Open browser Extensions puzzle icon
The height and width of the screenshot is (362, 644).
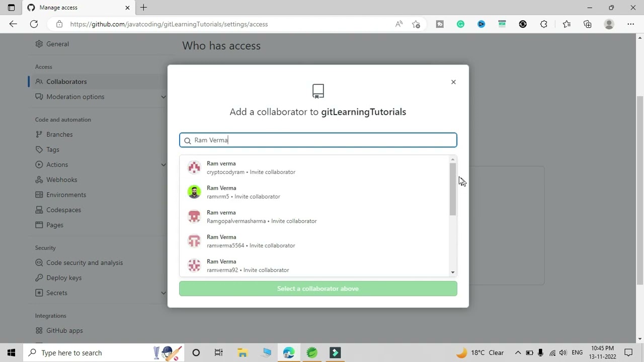tap(544, 24)
